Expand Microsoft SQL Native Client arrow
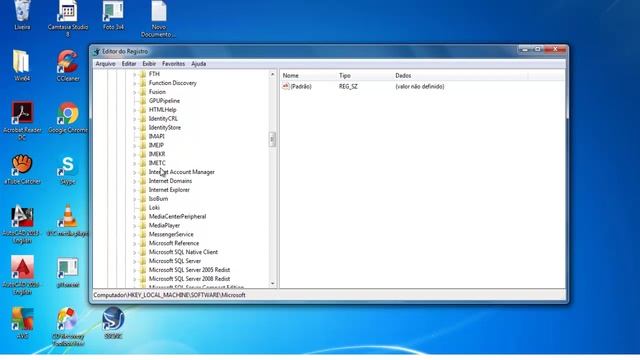Viewport: 640px width, 360px height. click(x=135, y=253)
